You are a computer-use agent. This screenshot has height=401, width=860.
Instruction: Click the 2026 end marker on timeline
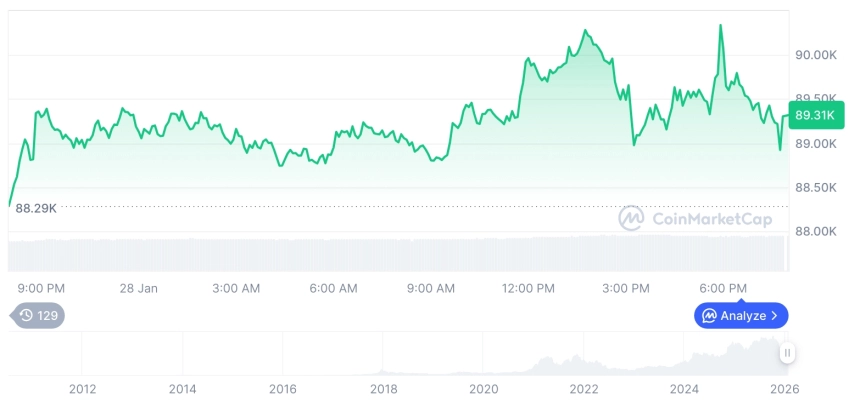coord(785,388)
